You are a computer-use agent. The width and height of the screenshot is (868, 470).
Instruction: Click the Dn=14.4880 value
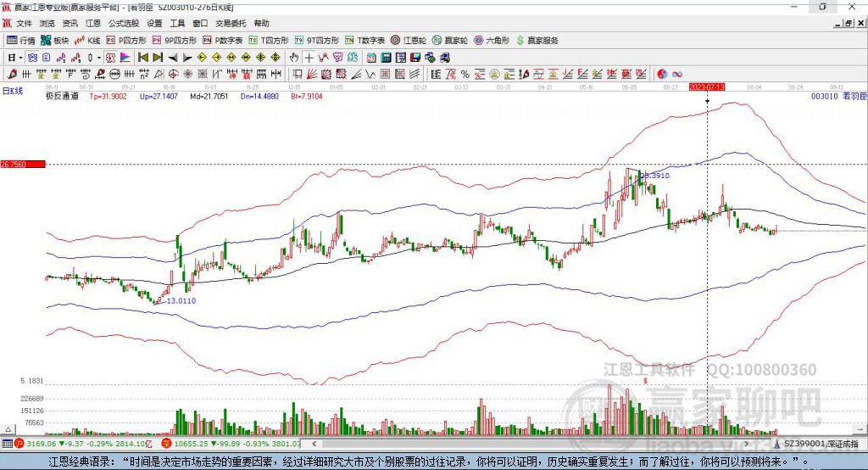click(x=259, y=97)
